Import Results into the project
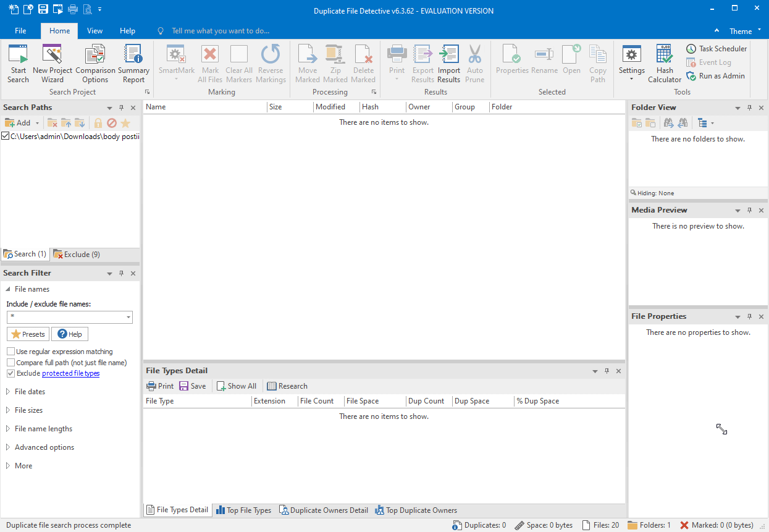769x532 pixels. click(448, 62)
